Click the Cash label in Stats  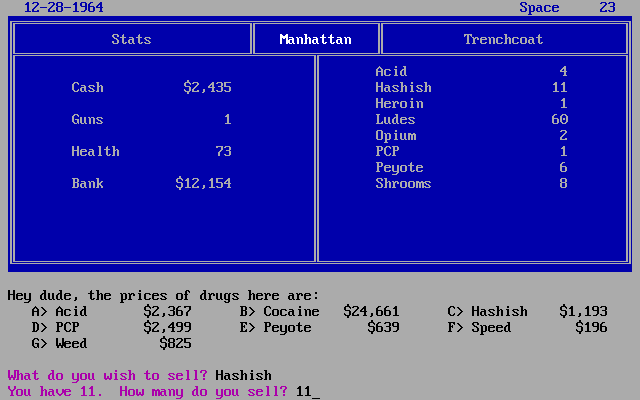pyautogui.click(x=87, y=87)
